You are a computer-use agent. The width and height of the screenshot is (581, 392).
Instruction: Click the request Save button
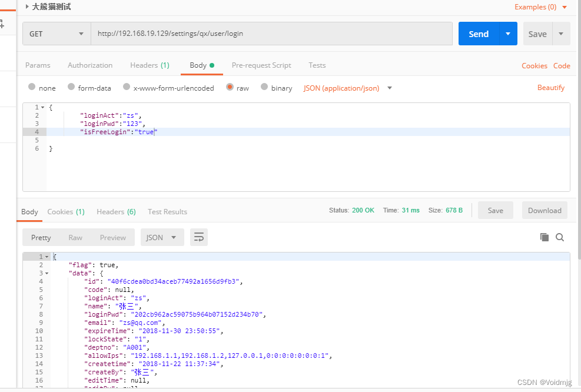pyautogui.click(x=537, y=34)
